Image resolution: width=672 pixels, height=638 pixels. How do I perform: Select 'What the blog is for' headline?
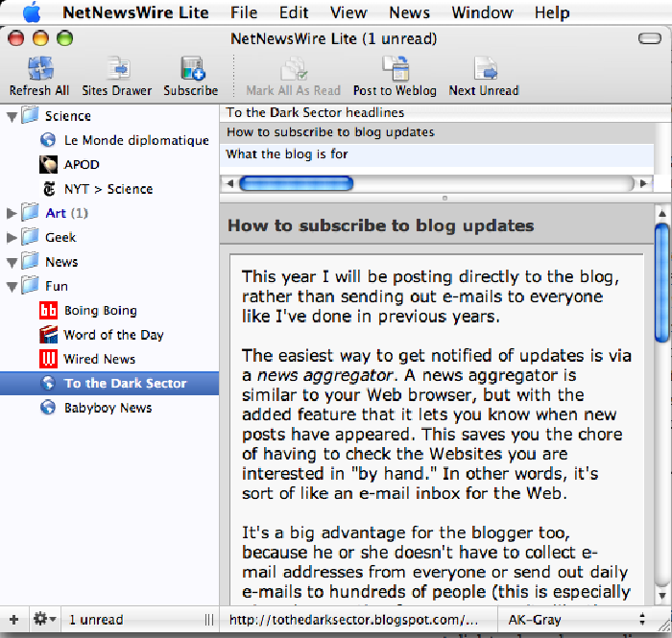[437, 154]
